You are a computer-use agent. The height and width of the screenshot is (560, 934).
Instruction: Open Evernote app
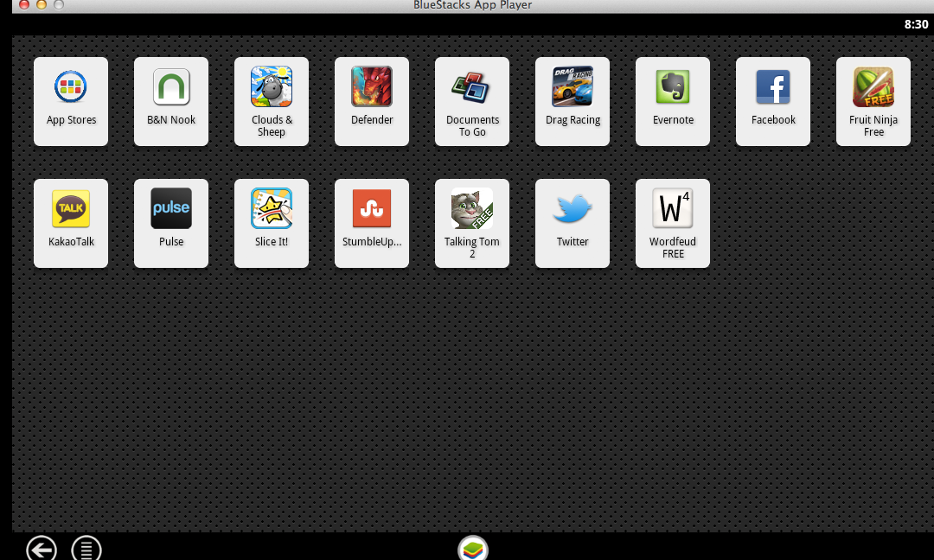coord(673,101)
